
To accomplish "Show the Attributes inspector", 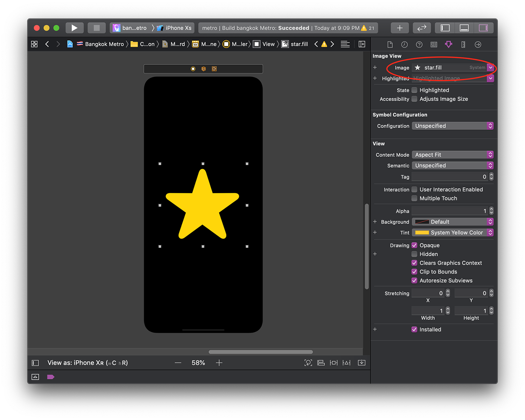I will (448, 44).
